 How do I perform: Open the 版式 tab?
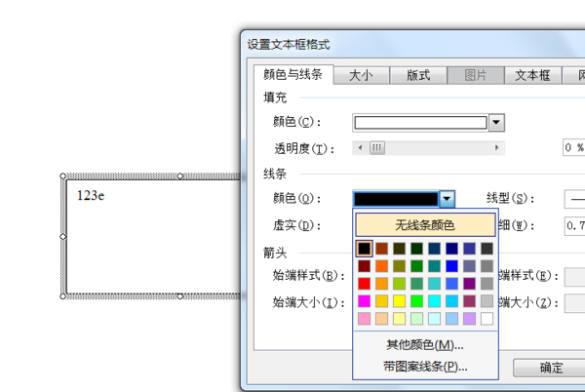418,76
